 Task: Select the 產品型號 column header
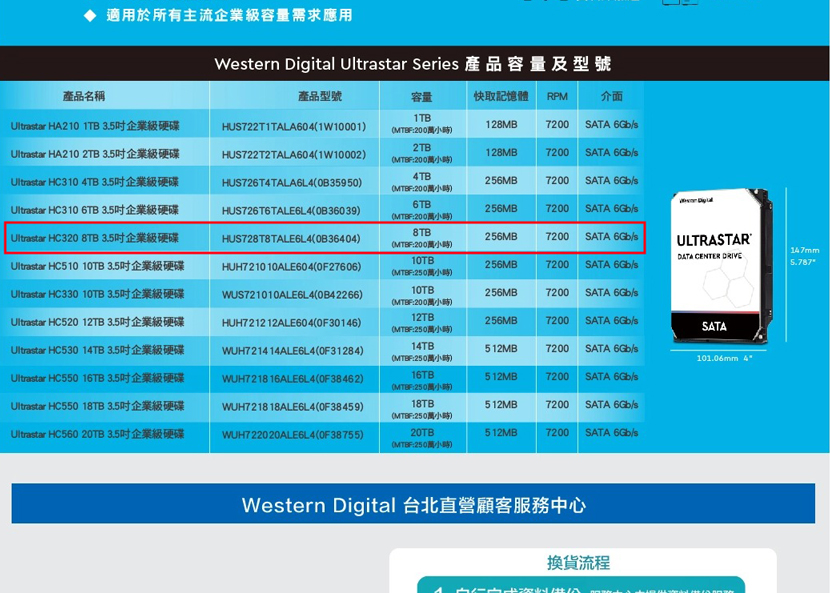[320, 96]
